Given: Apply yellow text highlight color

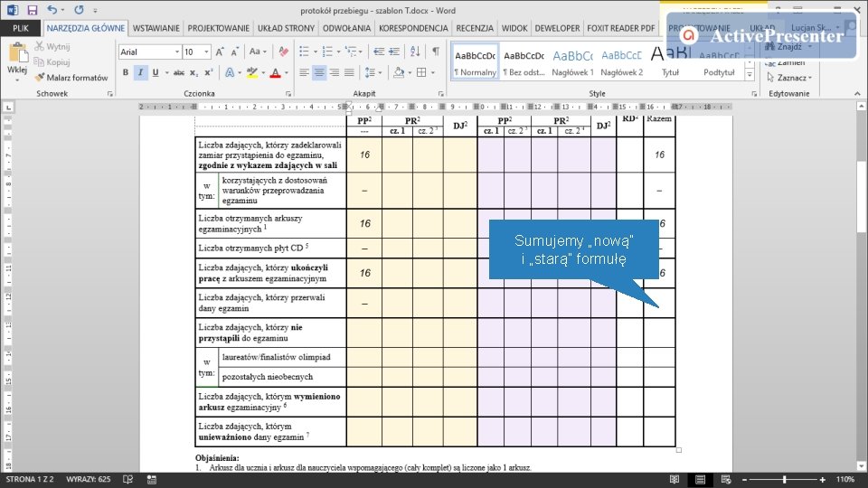Looking at the screenshot, I should click(x=252, y=72).
